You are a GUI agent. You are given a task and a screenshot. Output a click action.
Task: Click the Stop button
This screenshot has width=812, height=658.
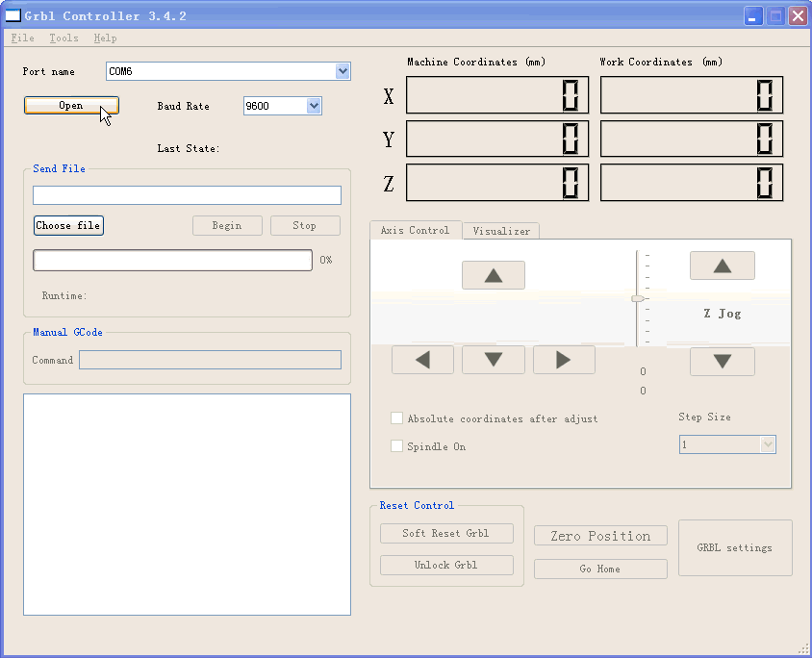(305, 226)
